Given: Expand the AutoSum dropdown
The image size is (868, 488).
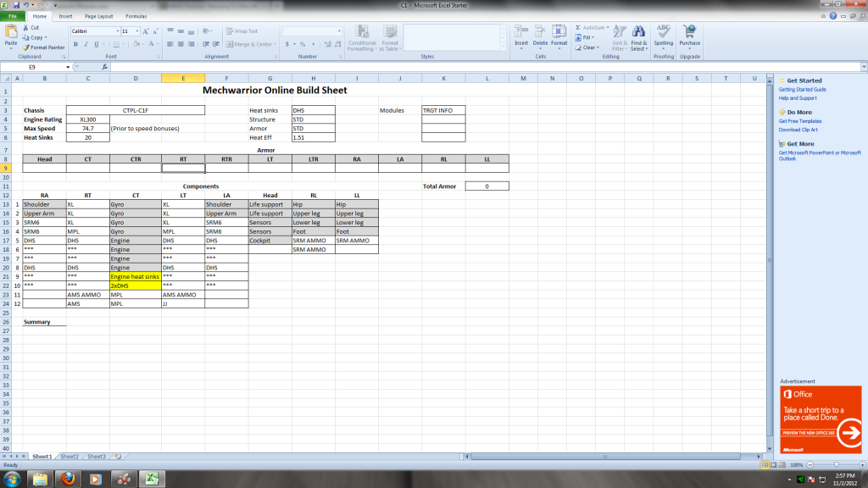Looking at the screenshot, I should point(608,27).
